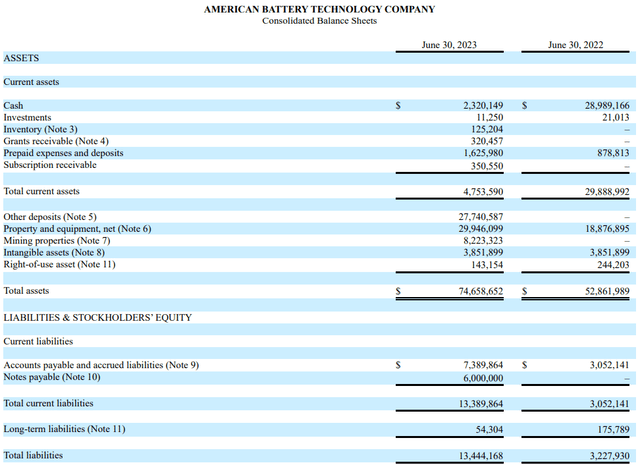Click the "Notes payable (Note 10)" label
The width and height of the screenshot is (640, 465).
click(x=52, y=377)
